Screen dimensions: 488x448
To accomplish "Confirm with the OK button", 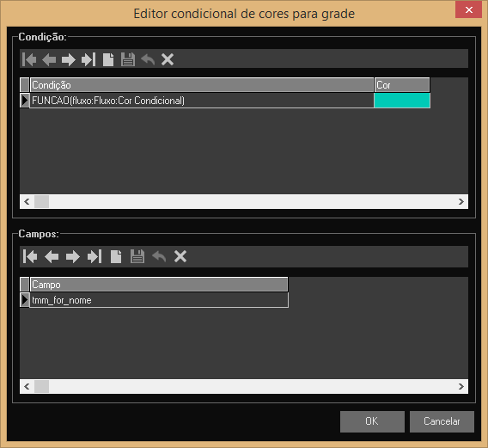I will click(372, 421).
